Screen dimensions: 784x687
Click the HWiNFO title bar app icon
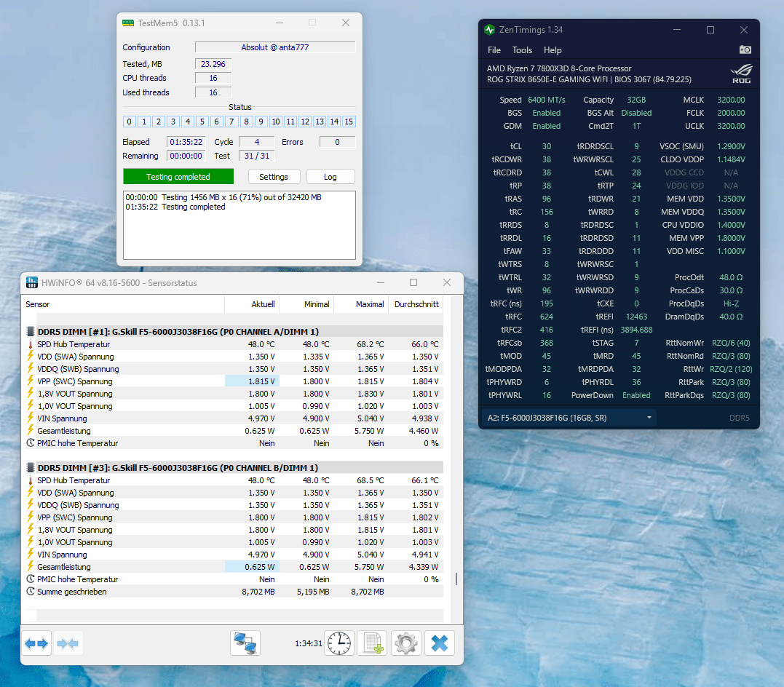click(31, 282)
